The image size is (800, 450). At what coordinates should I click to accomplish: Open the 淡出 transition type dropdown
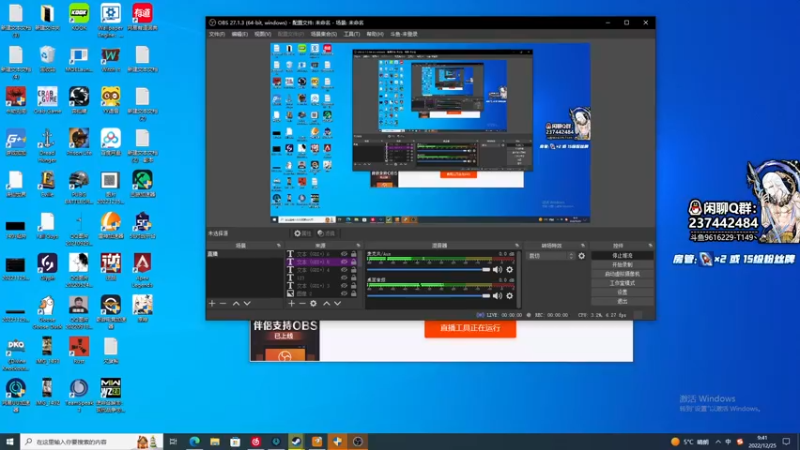(550, 256)
